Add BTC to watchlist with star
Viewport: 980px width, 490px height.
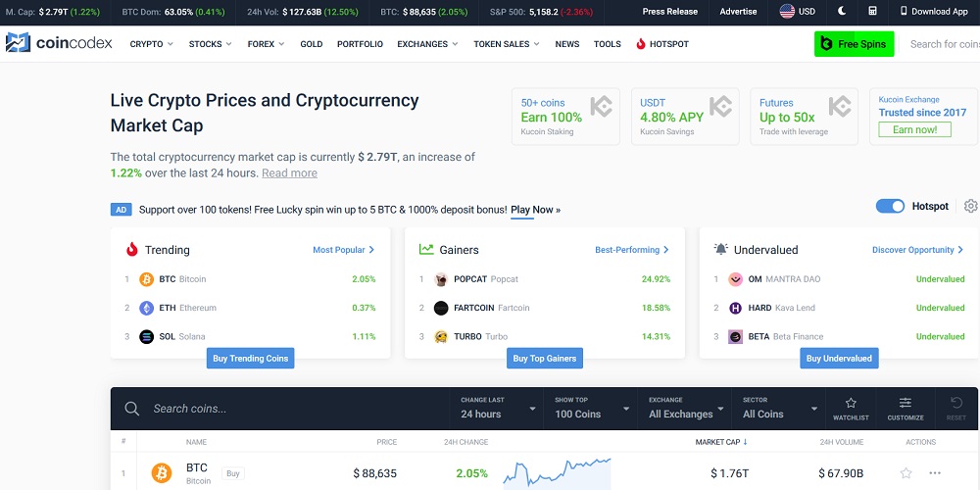906,473
